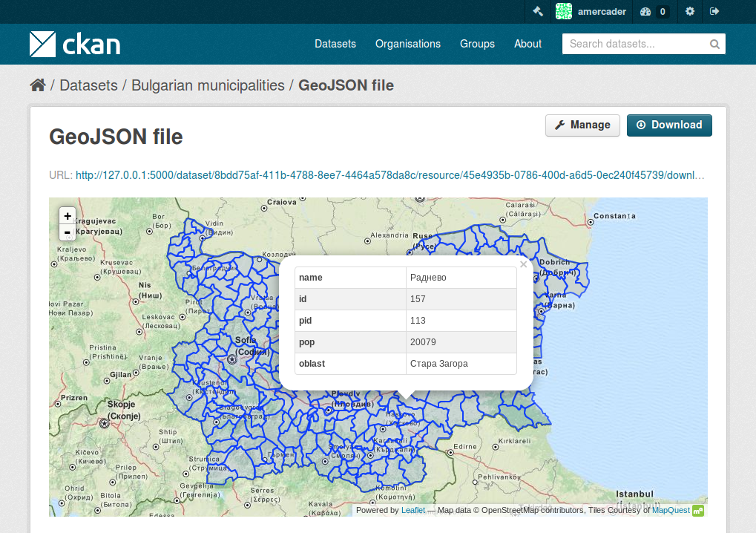
Task: Open the Groups menu item
Action: point(477,44)
